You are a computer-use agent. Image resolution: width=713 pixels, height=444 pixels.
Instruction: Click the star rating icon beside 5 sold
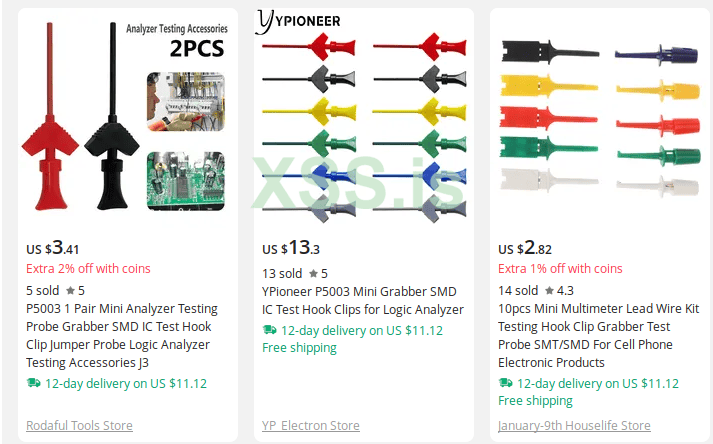point(70,291)
